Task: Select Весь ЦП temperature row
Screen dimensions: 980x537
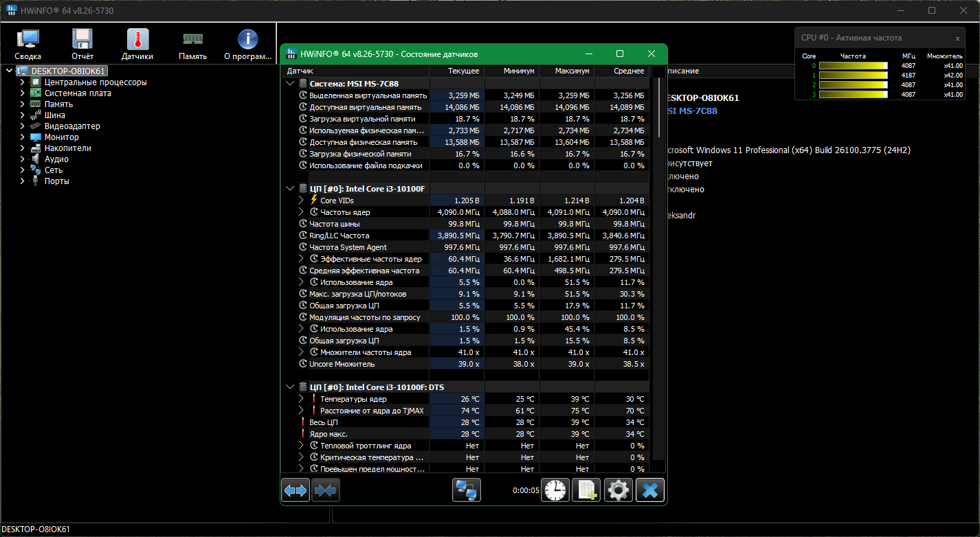Action: click(466, 422)
